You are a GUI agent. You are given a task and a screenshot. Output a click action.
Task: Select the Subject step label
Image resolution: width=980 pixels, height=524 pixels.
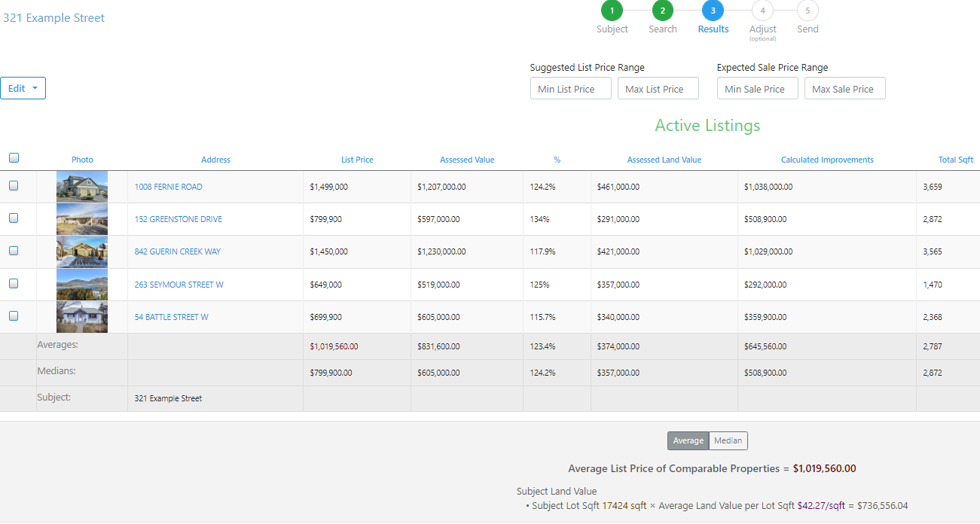click(612, 29)
